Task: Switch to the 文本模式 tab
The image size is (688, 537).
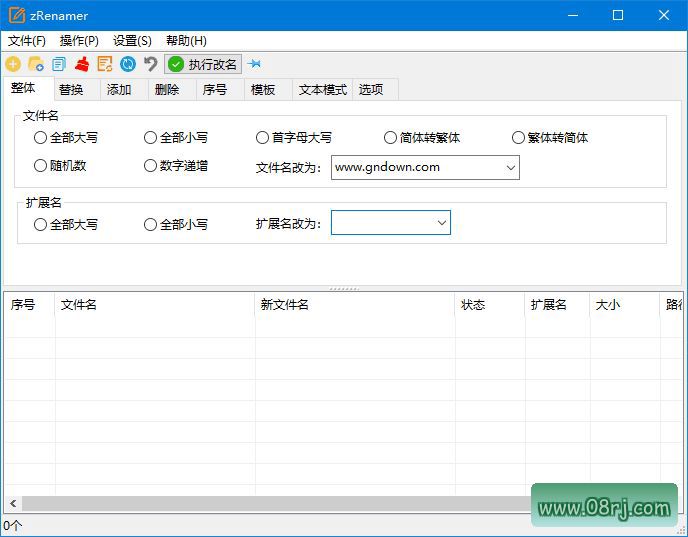Action: pyautogui.click(x=322, y=90)
